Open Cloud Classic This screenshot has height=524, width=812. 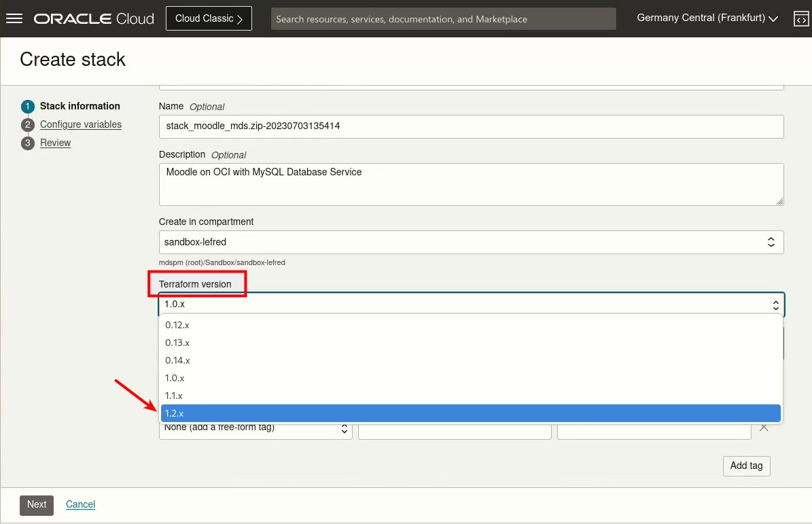[209, 18]
